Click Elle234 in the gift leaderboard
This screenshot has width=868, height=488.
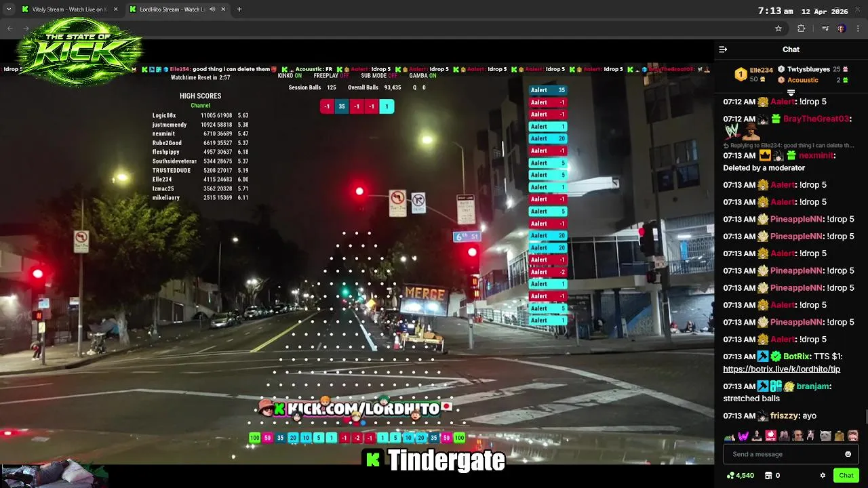(762, 70)
